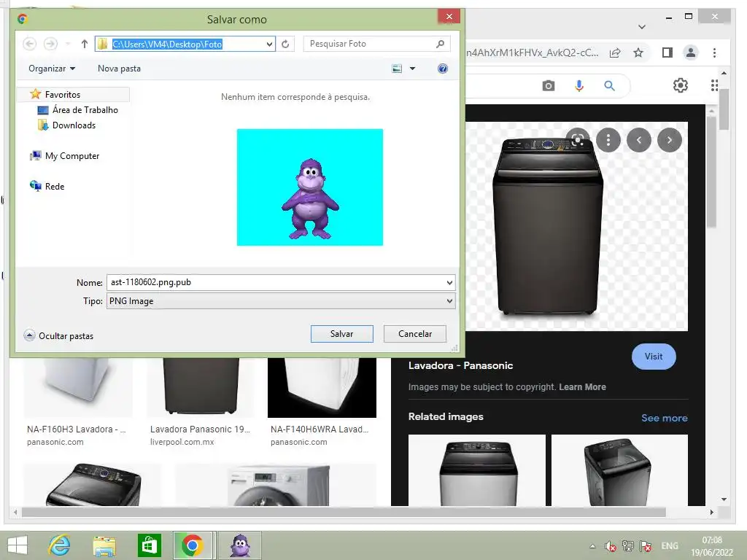Open Chrome three-dot menu

click(x=714, y=52)
